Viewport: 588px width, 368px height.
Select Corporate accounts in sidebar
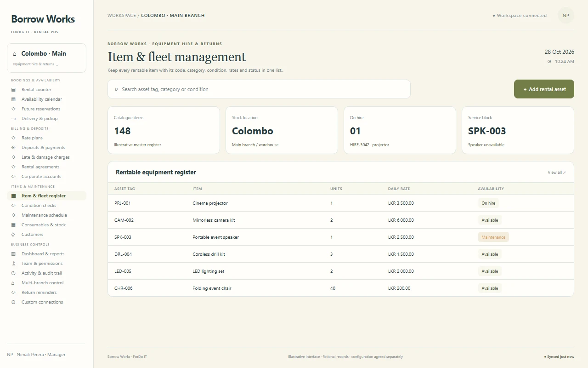tap(41, 177)
